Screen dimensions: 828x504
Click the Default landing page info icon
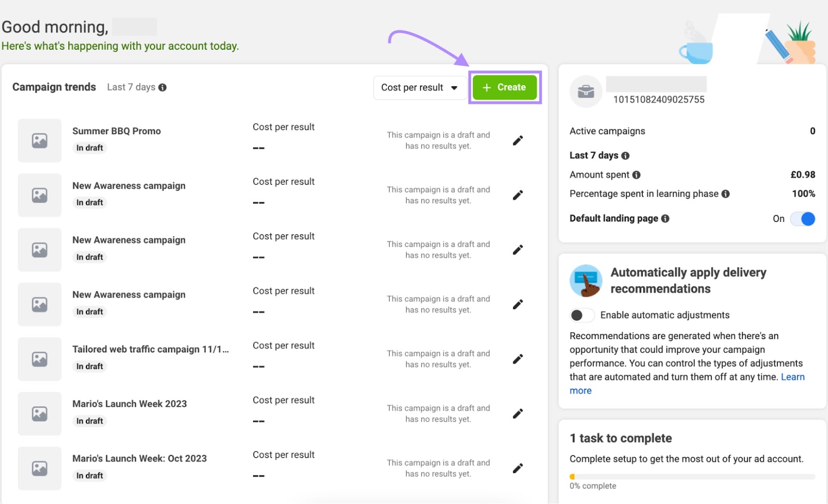(666, 218)
